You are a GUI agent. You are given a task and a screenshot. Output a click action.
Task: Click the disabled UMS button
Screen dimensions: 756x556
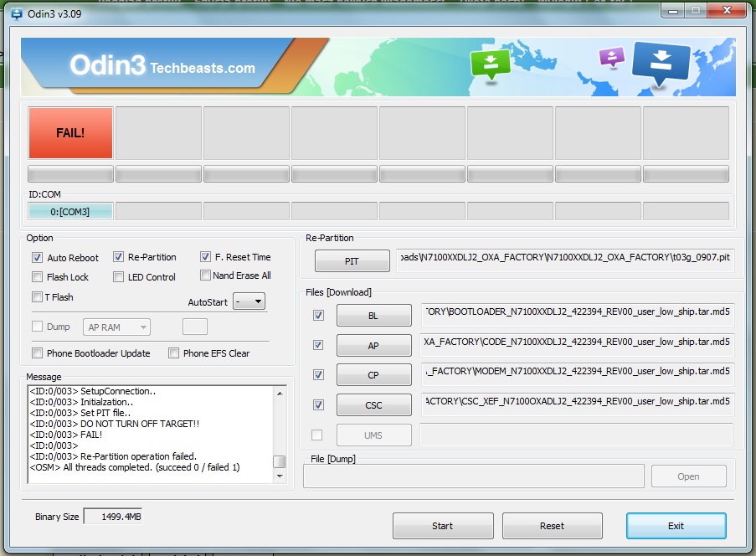tap(373, 435)
